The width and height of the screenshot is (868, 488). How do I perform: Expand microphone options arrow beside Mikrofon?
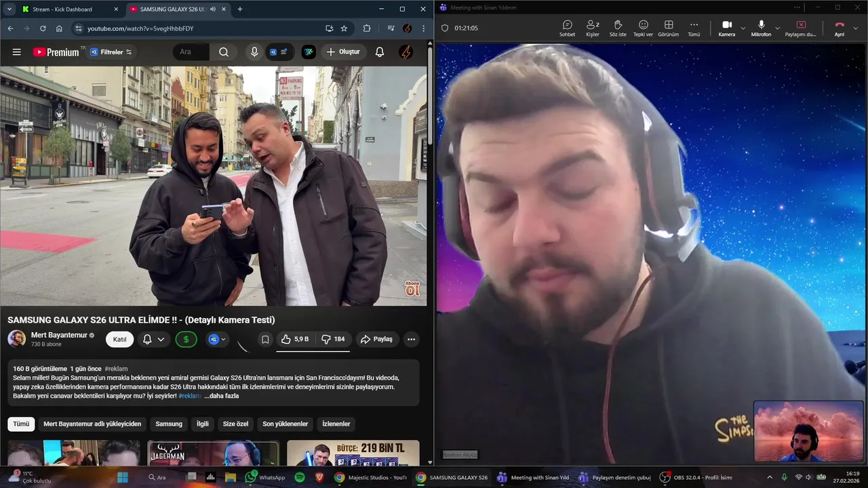click(x=778, y=28)
